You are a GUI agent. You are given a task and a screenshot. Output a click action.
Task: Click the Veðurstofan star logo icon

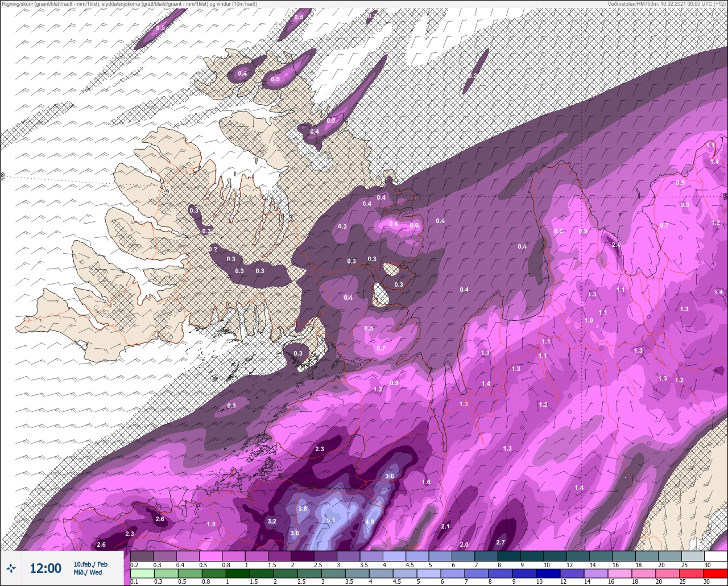pos(11,568)
